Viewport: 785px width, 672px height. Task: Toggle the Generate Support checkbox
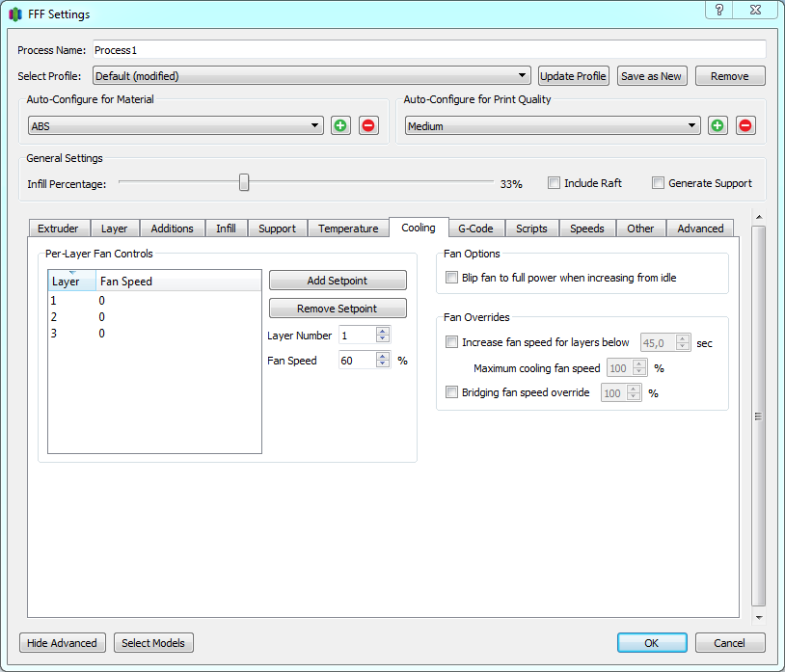(x=659, y=182)
